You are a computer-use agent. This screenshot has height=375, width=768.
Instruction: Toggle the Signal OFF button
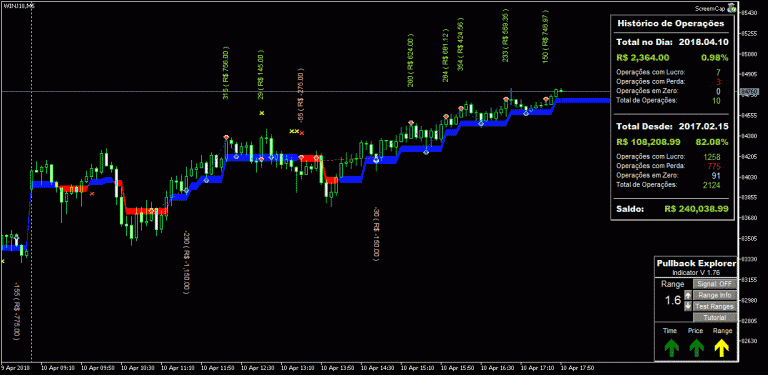coord(715,284)
